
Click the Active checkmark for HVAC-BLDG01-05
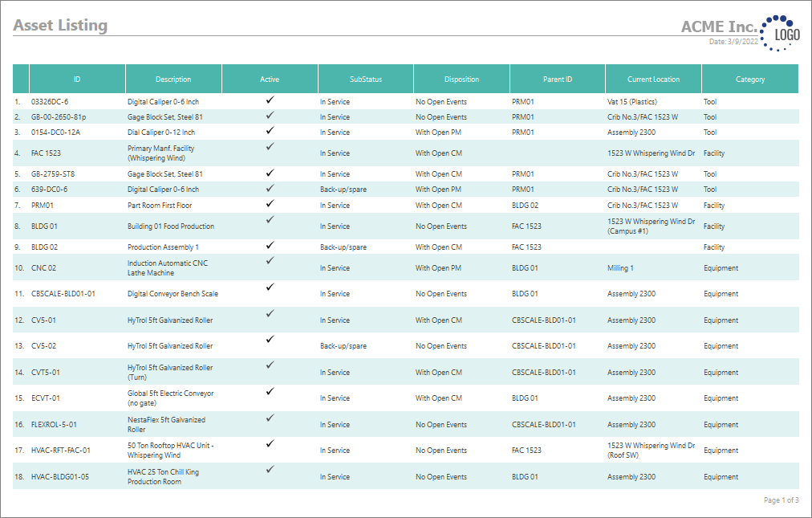click(270, 469)
